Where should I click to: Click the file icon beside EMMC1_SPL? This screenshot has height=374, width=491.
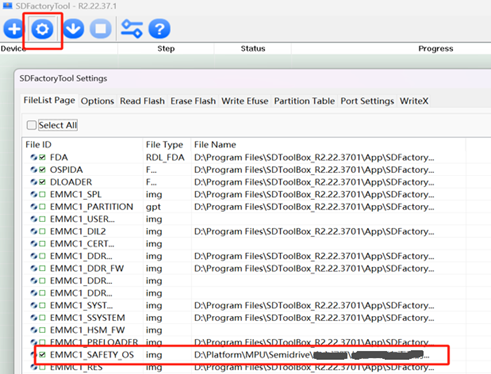pyautogui.click(x=34, y=194)
